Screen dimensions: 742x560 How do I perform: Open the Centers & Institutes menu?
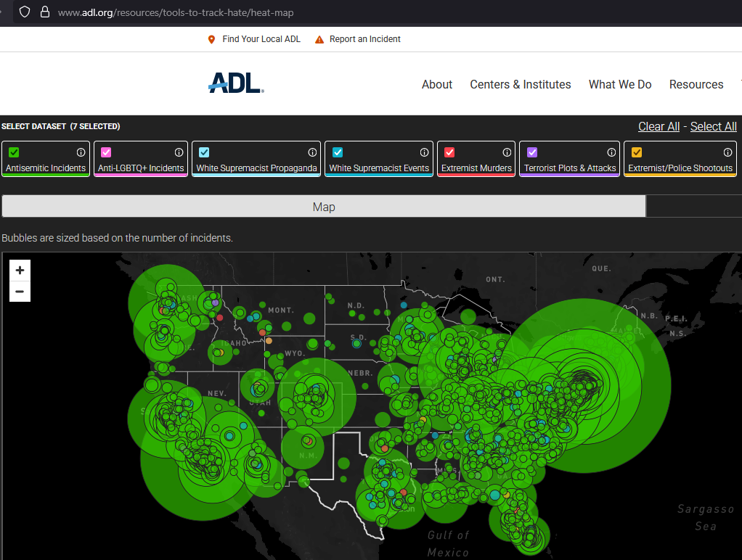coord(520,84)
